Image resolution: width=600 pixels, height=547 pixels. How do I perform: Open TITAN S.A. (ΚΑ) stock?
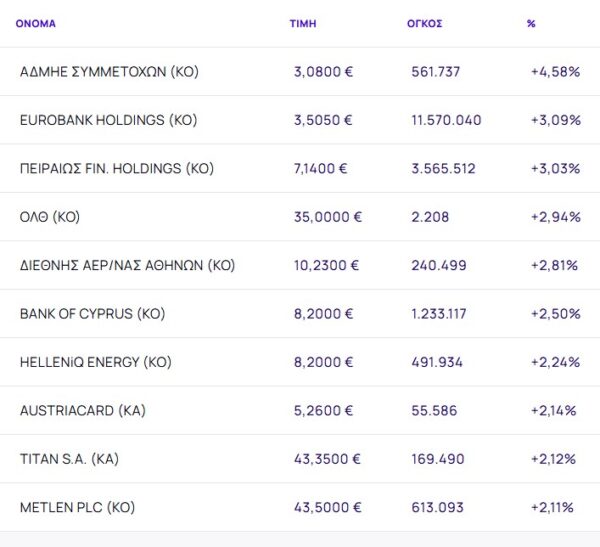pyautogui.click(x=69, y=459)
